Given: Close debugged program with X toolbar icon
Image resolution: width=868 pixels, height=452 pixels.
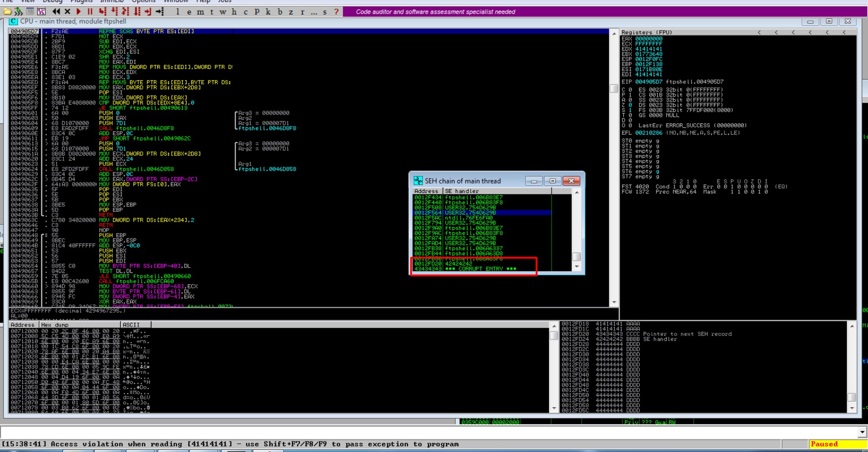Looking at the screenshot, I should point(68,11).
